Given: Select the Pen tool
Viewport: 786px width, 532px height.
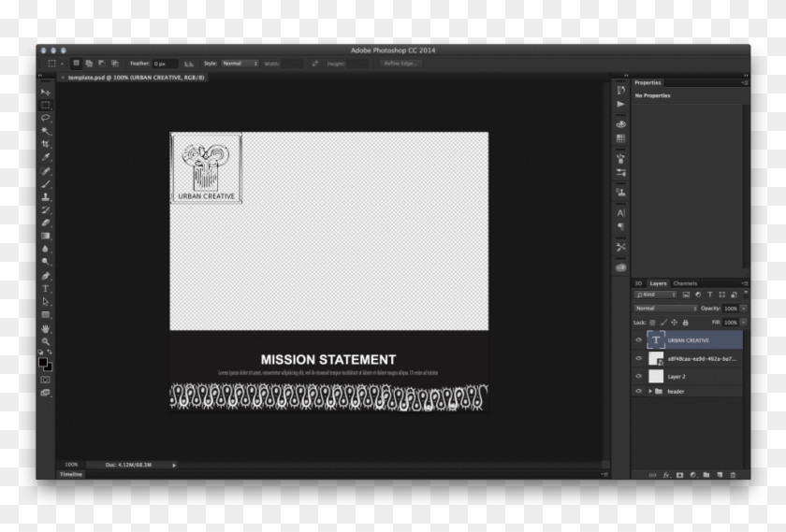Looking at the screenshot, I should [46, 276].
